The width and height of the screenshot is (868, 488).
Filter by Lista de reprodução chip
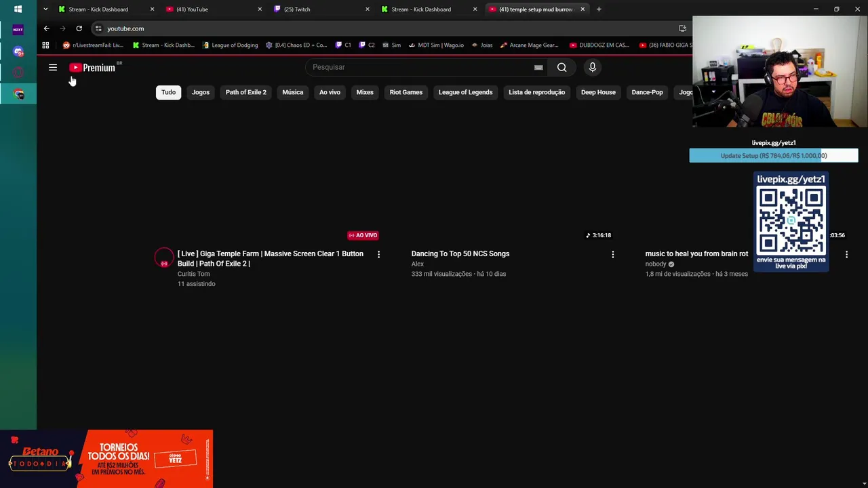(537, 92)
